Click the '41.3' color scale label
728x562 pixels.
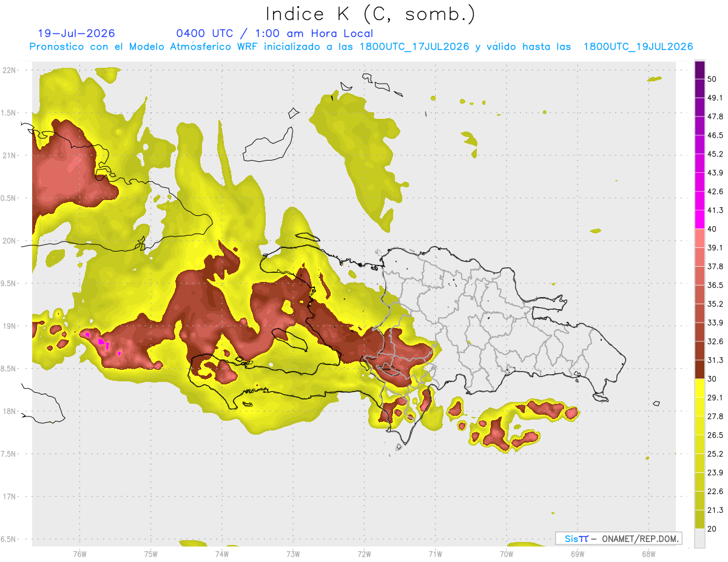(x=715, y=210)
